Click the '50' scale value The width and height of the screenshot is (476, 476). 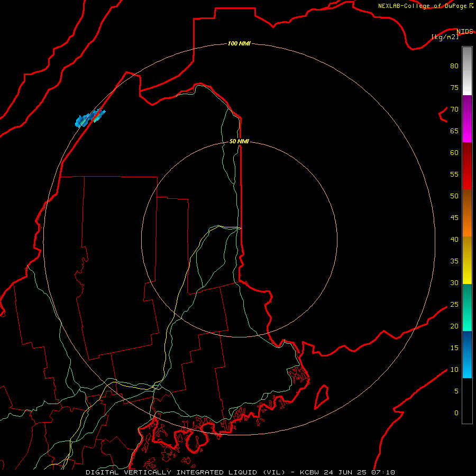454,196
